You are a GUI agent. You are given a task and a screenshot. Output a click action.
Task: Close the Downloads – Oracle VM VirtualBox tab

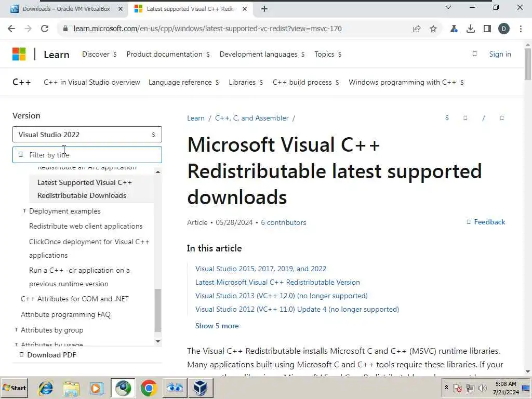click(121, 9)
